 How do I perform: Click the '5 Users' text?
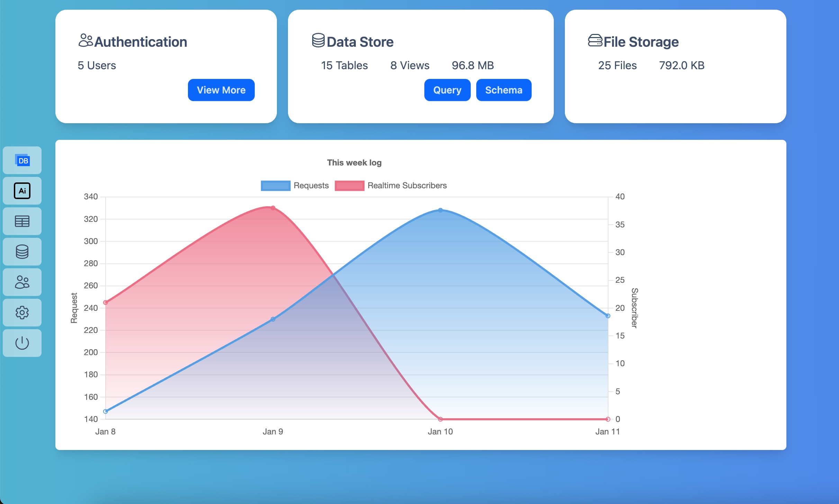(x=97, y=65)
